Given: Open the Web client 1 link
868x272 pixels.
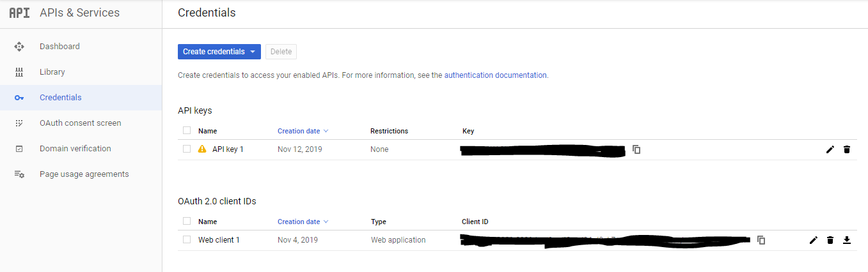Looking at the screenshot, I should click(219, 240).
